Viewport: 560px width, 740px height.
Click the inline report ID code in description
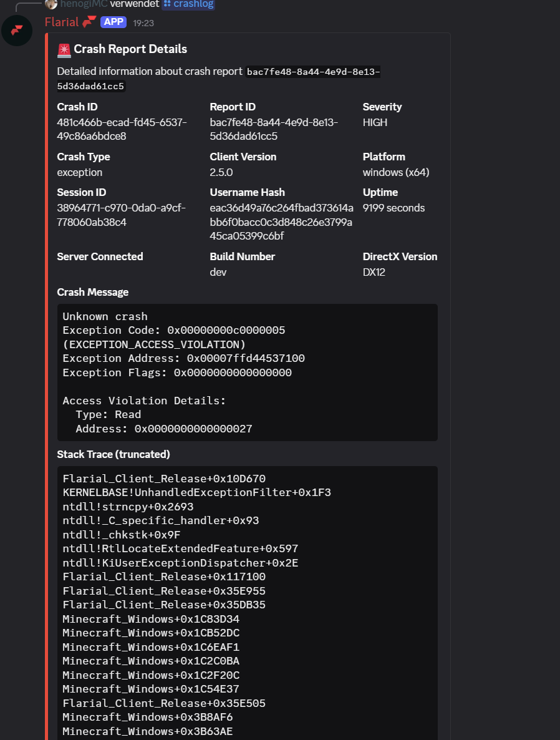tap(312, 72)
